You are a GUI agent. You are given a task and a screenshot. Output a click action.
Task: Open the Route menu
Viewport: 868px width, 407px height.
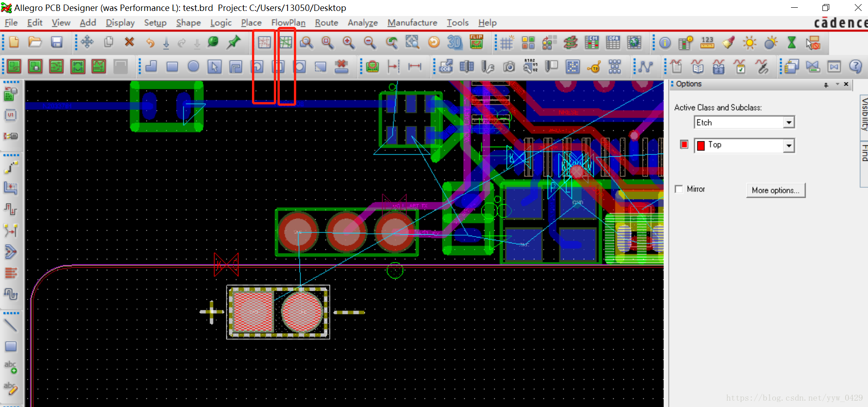326,23
